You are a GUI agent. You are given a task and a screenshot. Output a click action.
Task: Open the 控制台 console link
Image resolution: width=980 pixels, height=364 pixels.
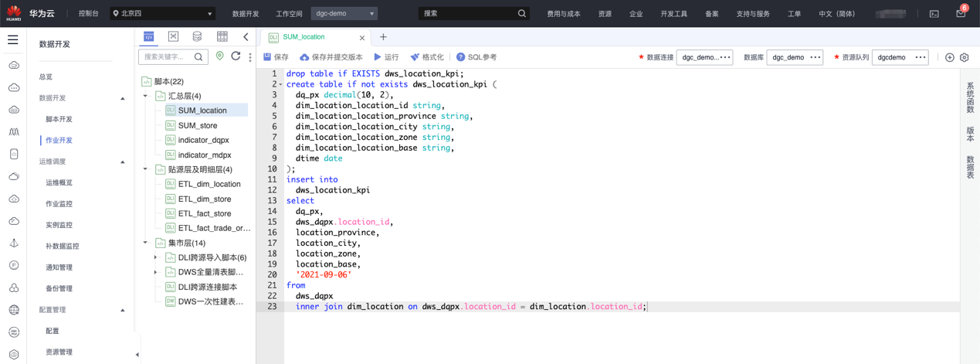click(89, 13)
